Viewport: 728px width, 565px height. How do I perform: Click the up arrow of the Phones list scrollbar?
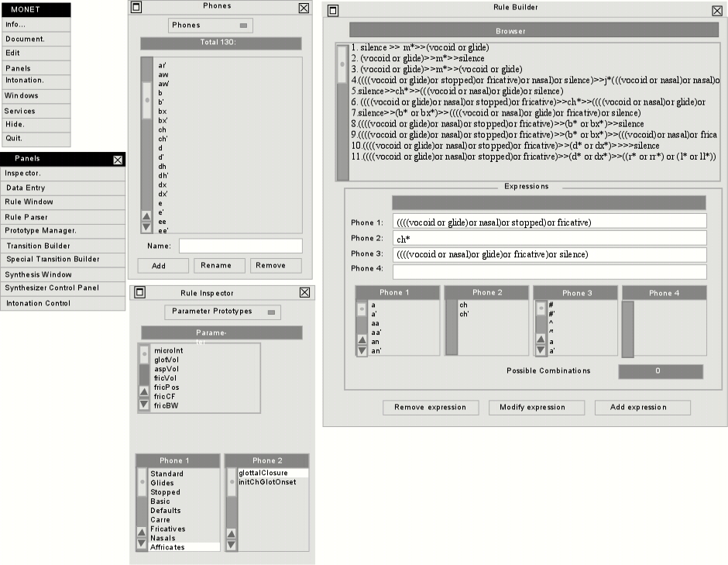point(146,216)
